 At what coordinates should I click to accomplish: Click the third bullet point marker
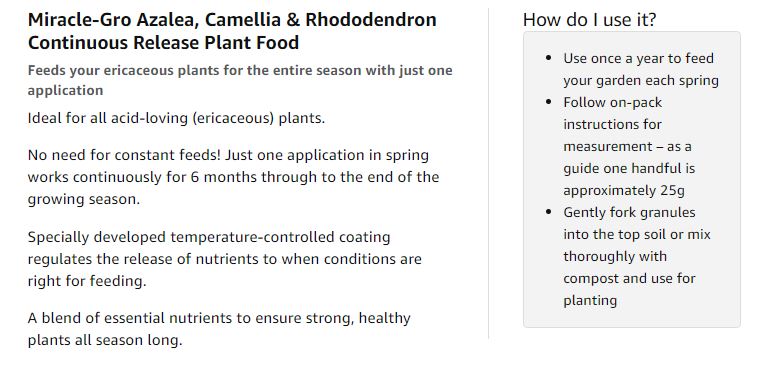(549, 212)
